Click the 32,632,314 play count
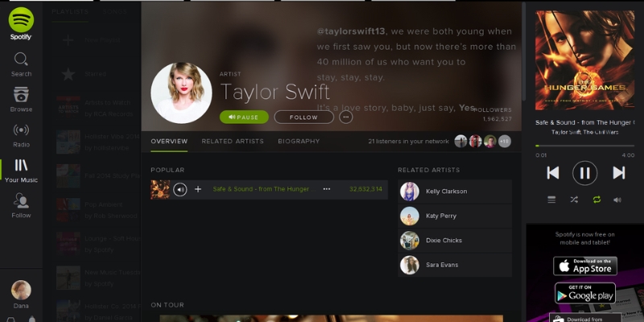The height and width of the screenshot is (322, 644). pos(365,189)
